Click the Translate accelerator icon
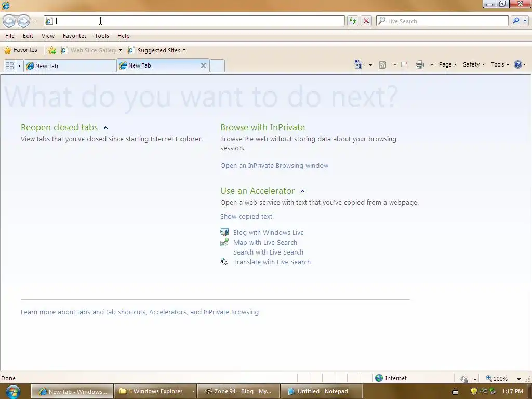The image size is (532, 399). (x=224, y=262)
